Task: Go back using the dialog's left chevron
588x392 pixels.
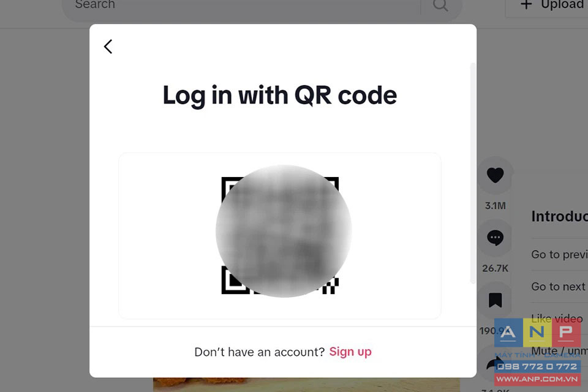Action: click(x=108, y=47)
